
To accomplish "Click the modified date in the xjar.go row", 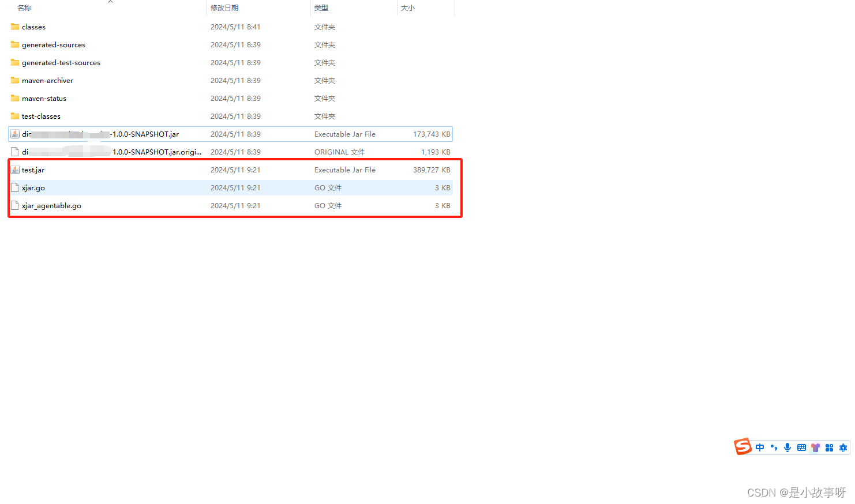I will 235,187.
